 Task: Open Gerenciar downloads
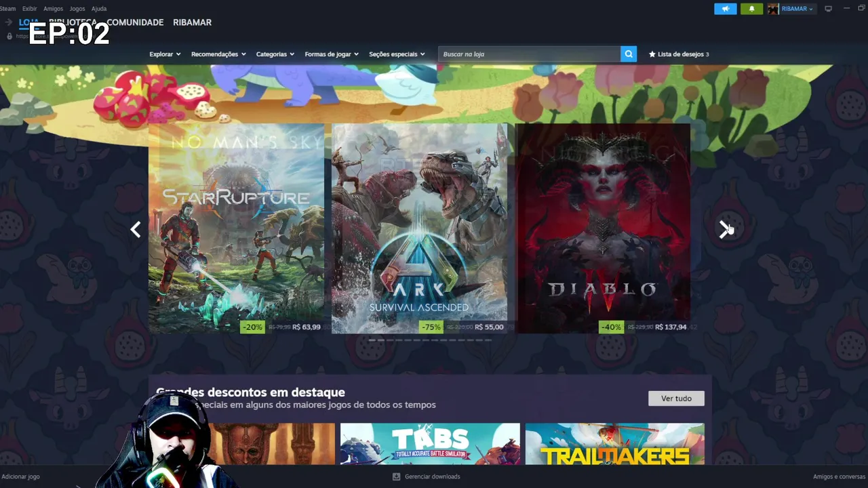click(432, 476)
